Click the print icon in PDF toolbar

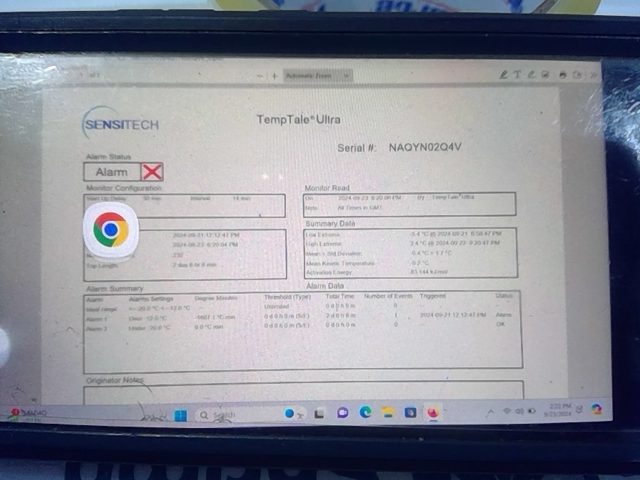563,75
